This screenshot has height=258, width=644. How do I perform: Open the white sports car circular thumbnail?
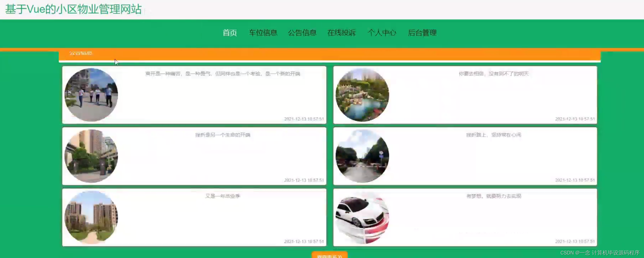tap(362, 218)
